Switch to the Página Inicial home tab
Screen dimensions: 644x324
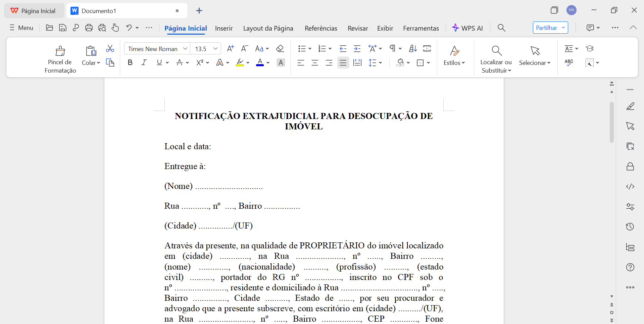186,28
